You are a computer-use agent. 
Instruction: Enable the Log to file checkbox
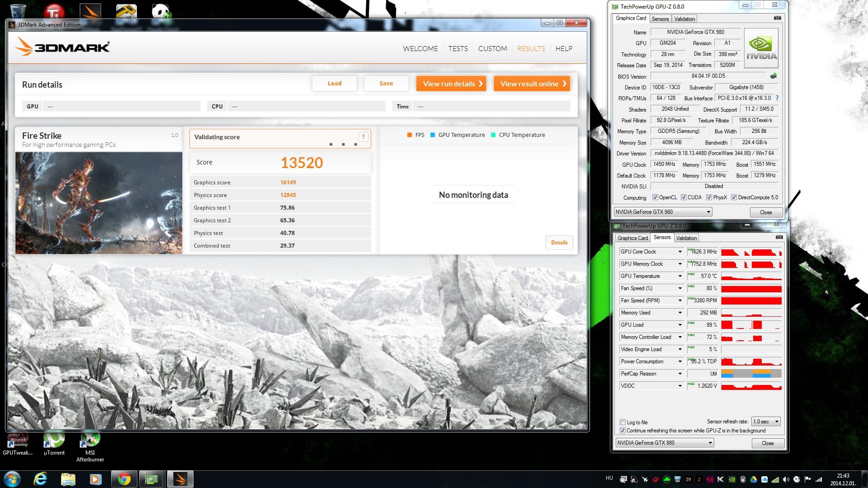click(623, 422)
